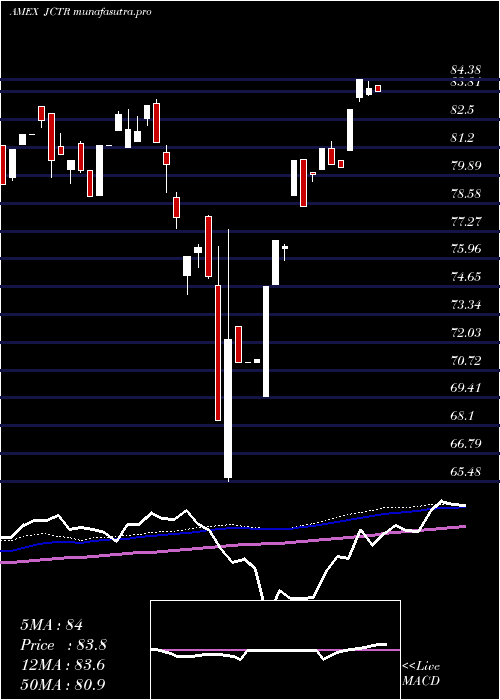Click the 70.72 price axis label
The height and width of the screenshot is (700, 500).
[466, 360]
